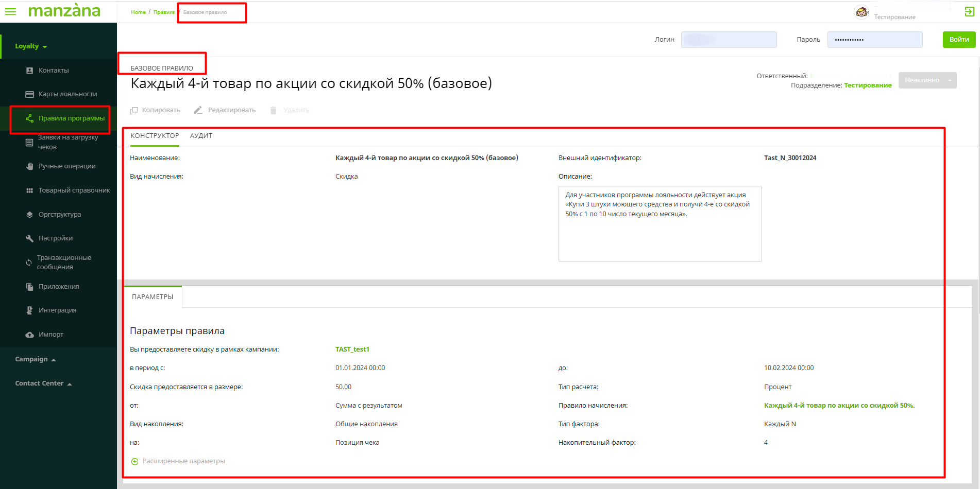Collapse the Loyalty menu section
This screenshot has width=980, height=489.
pyautogui.click(x=31, y=46)
